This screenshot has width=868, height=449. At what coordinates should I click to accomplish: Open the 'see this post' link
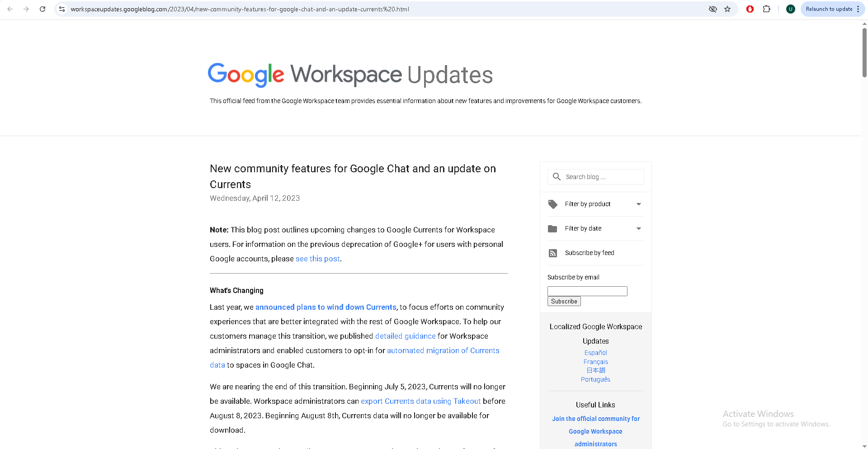pyautogui.click(x=318, y=259)
